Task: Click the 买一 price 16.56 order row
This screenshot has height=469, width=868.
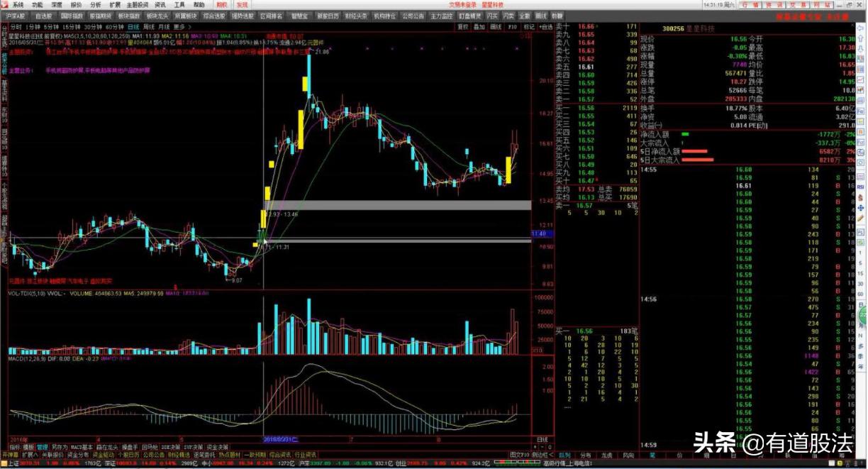Action: tap(596, 108)
